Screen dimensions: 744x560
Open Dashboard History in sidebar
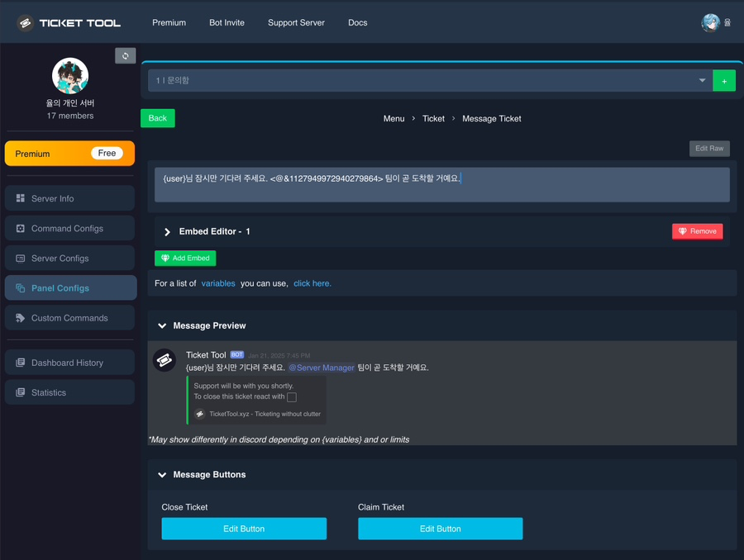(x=69, y=363)
